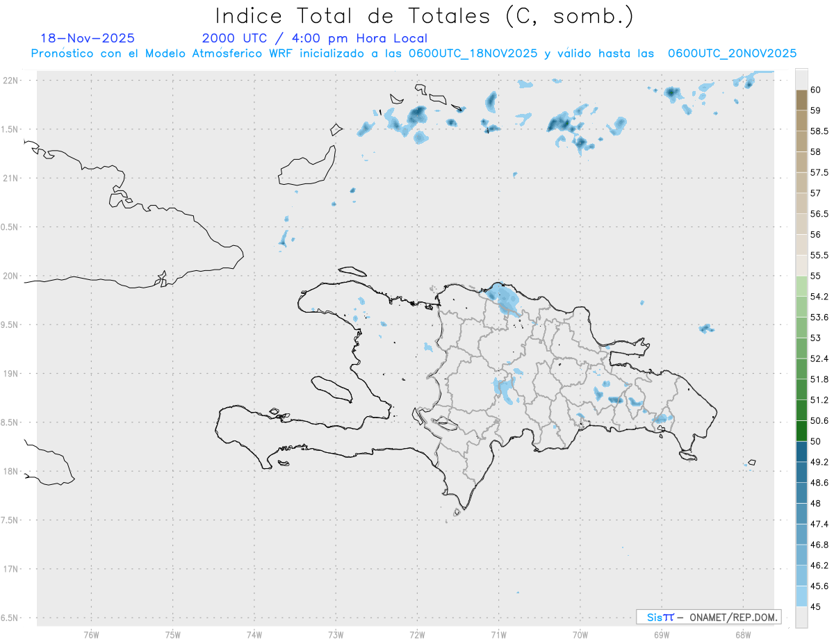
Task: Click the legend value '45.6'
Action: (819, 586)
